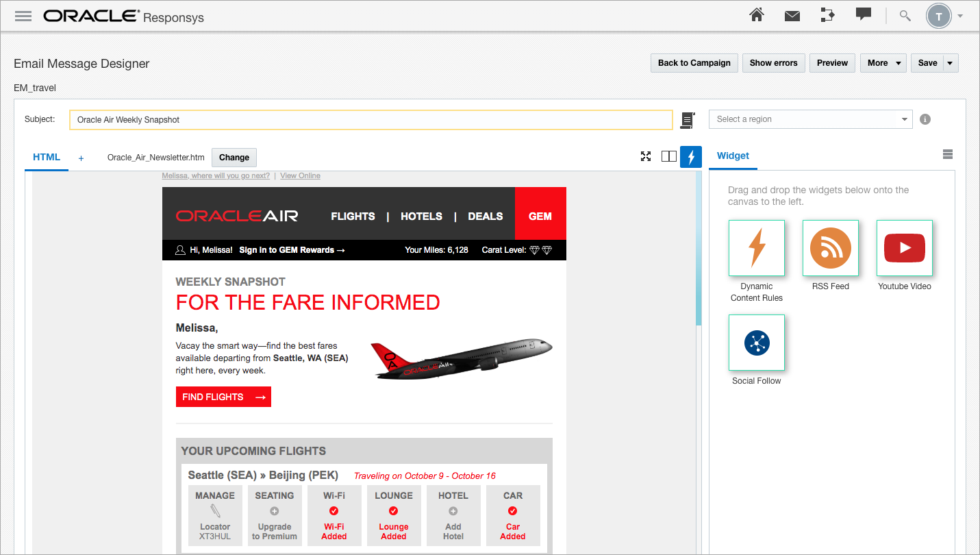This screenshot has height=555, width=980.
Task: Click 'Traveling on October 9 - October 16'
Action: pyautogui.click(x=425, y=476)
